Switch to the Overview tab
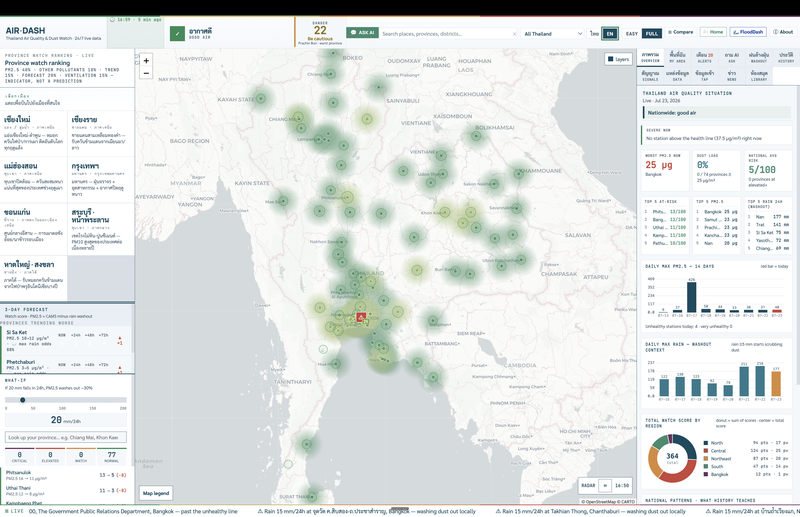Image resolution: width=800 pixels, height=517 pixels. tap(650, 57)
